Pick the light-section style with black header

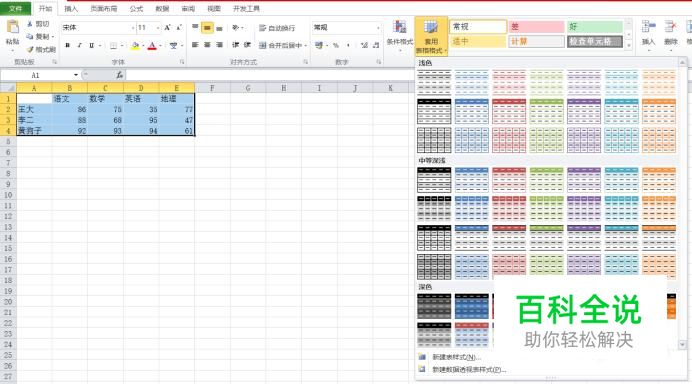[434, 111]
